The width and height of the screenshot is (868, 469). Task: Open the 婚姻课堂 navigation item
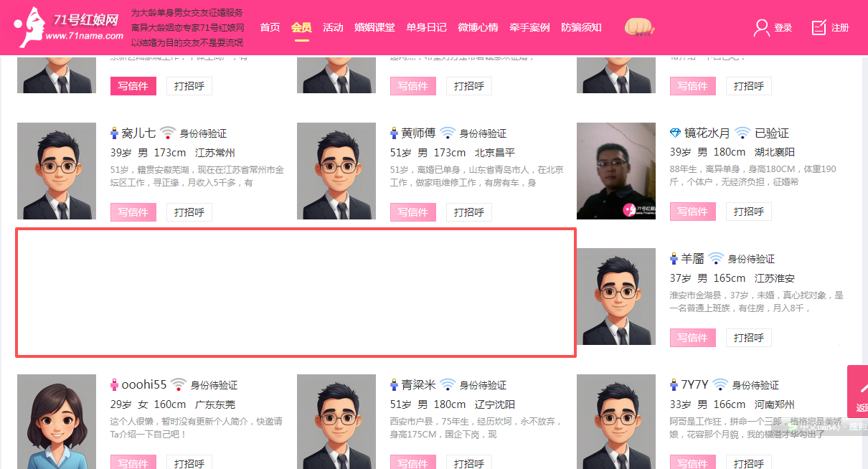coord(374,27)
